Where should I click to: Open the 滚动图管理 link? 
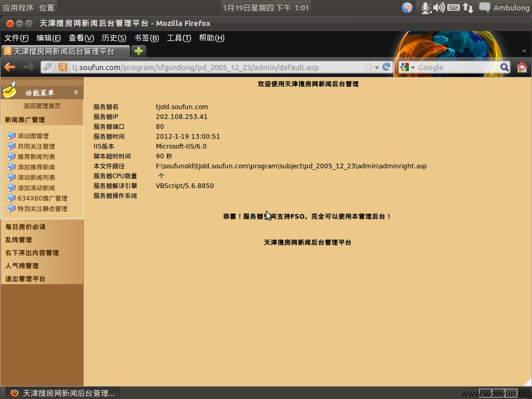33,136
